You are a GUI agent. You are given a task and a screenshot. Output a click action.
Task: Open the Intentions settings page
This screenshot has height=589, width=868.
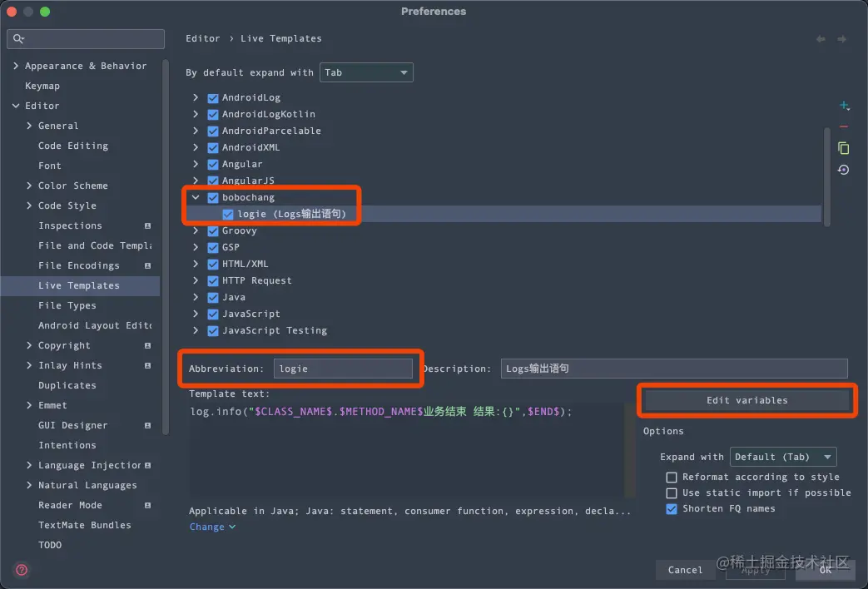point(67,445)
